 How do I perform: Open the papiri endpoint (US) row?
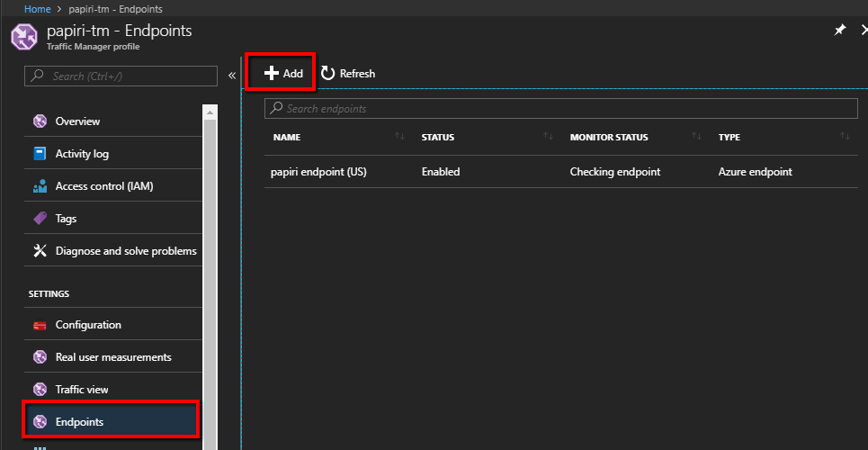coord(560,172)
